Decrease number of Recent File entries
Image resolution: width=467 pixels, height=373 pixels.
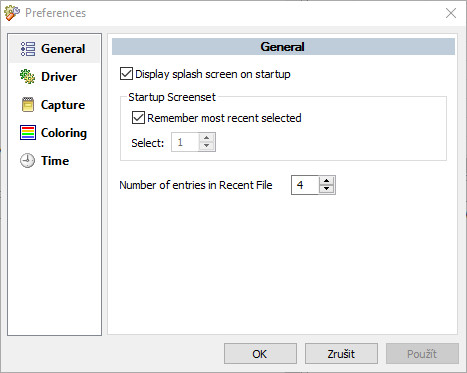[x=327, y=189]
